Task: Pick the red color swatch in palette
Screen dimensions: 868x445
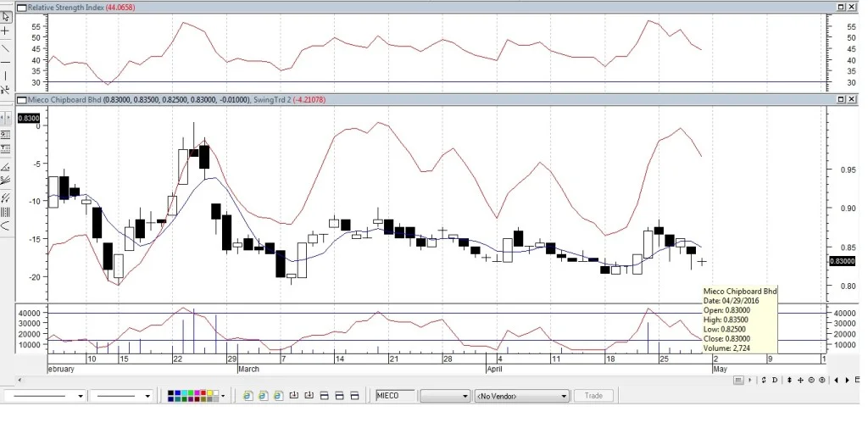Action: click(203, 393)
